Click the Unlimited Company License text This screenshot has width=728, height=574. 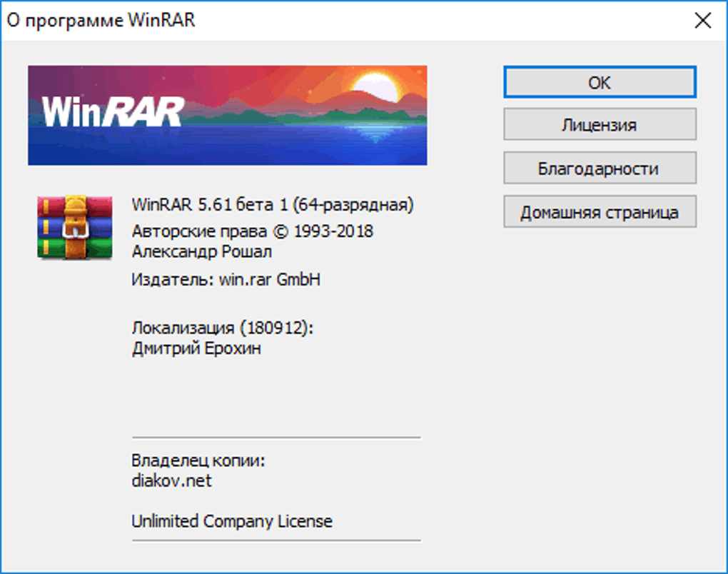(232, 521)
